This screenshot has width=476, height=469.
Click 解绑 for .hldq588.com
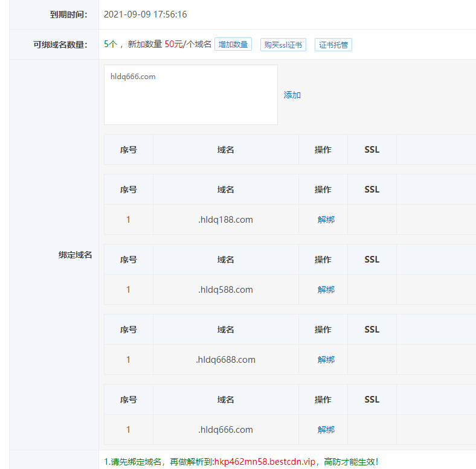pos(326,290)
